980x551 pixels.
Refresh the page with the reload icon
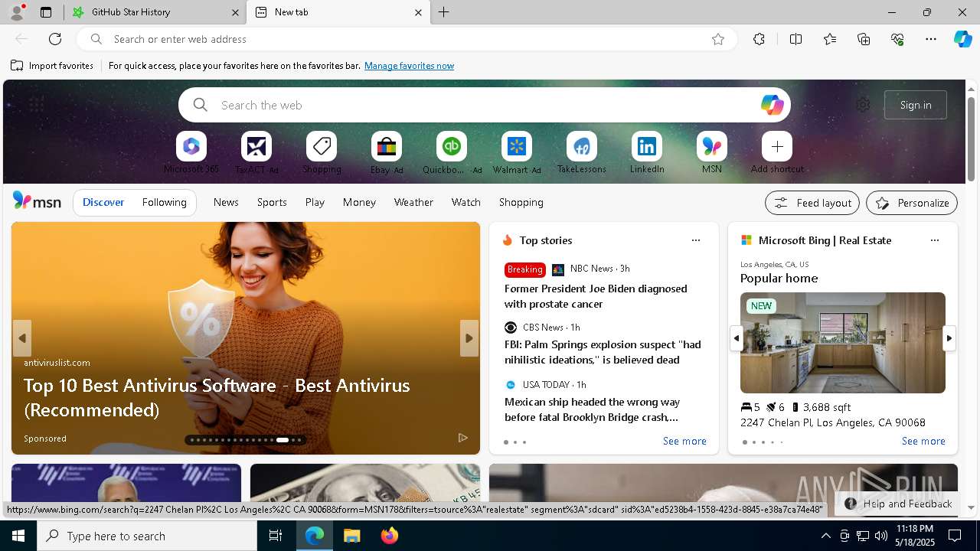coord(55,39)
